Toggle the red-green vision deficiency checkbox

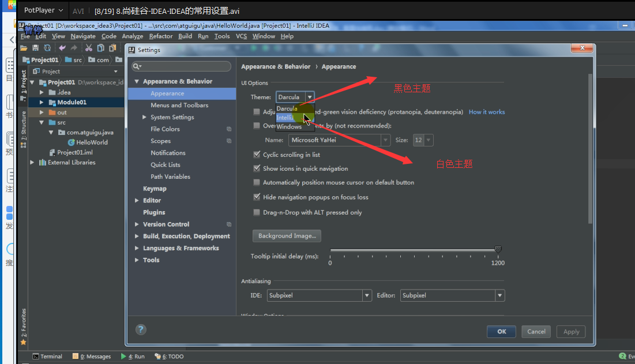tap(257, 112)
